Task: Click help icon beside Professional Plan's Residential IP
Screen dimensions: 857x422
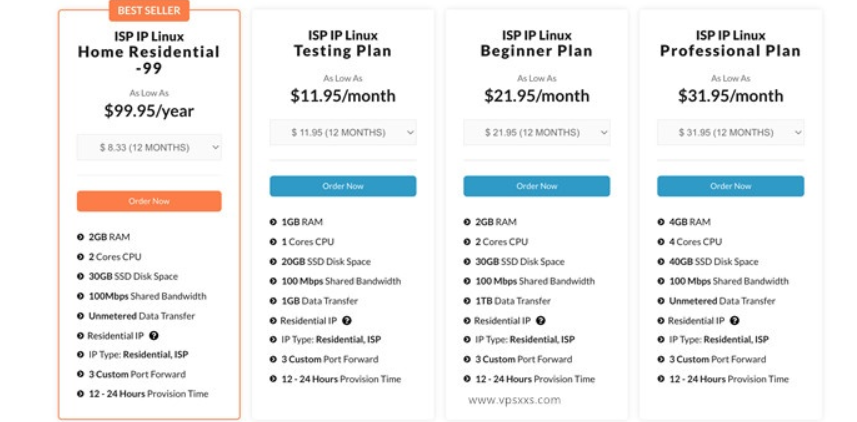Action: tap(735, 321)
